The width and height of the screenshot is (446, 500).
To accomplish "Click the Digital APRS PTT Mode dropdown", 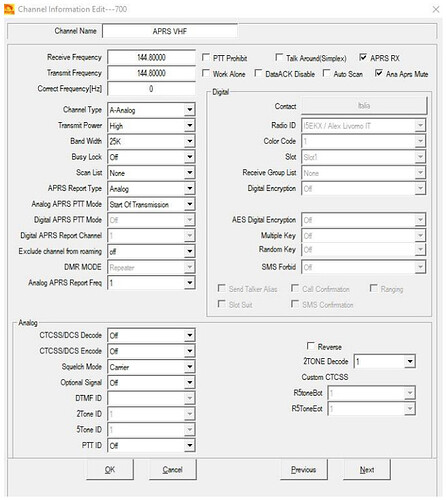I will tap(151, 220).
